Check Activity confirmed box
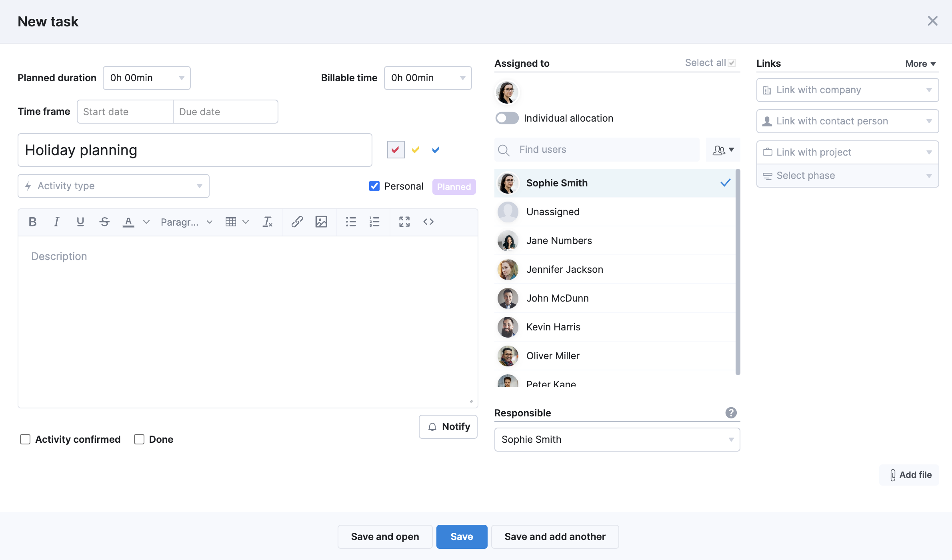The image size is (952, 560). [x=25, y=439]
